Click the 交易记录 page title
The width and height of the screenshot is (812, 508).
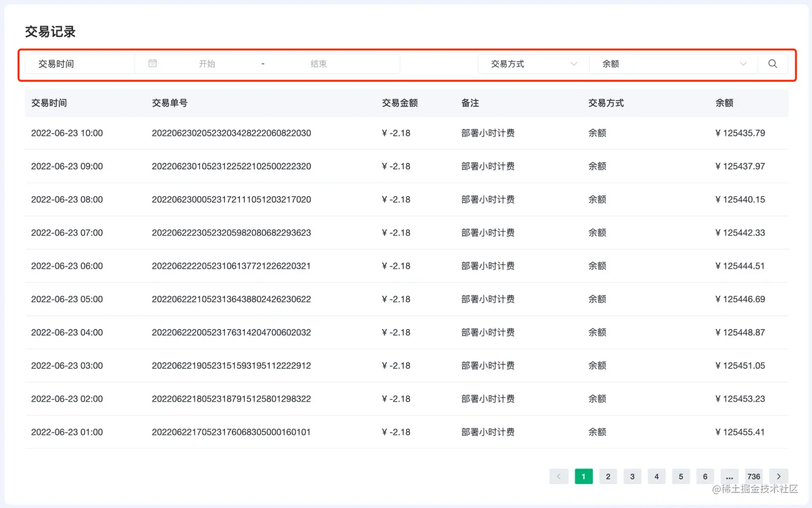point(50,32)
